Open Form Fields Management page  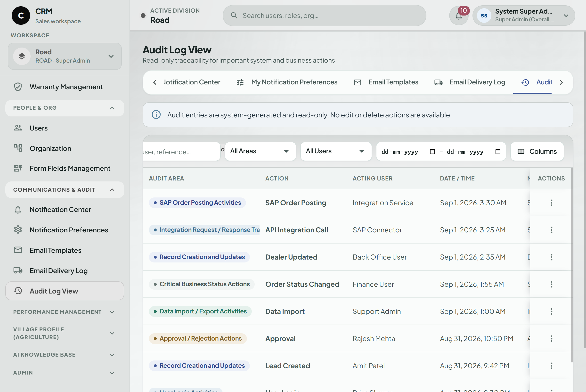65,168
